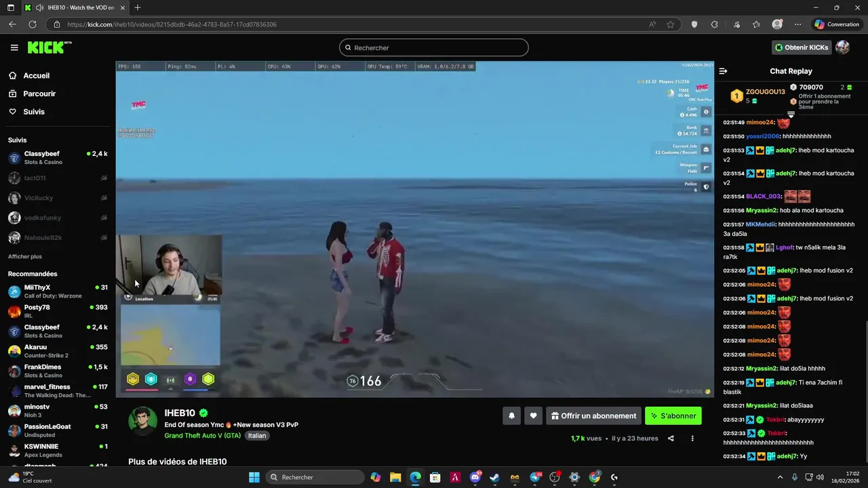868x488 pixels.
Task: Open the favorites list icon in Edge toolbar
Action: click(x=756, y=24)
